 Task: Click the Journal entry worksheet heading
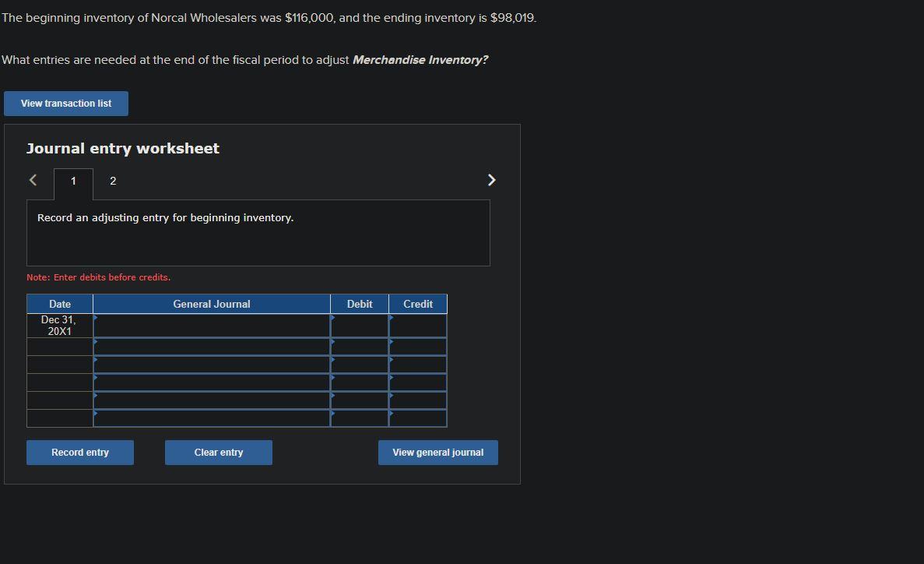pos(122,148)
